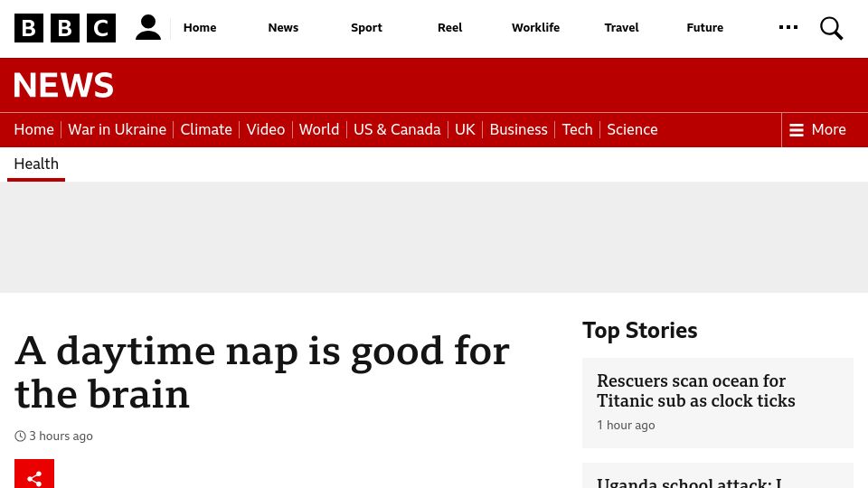
Task: Open Worklife in top navigation
Action: [536, 28]
